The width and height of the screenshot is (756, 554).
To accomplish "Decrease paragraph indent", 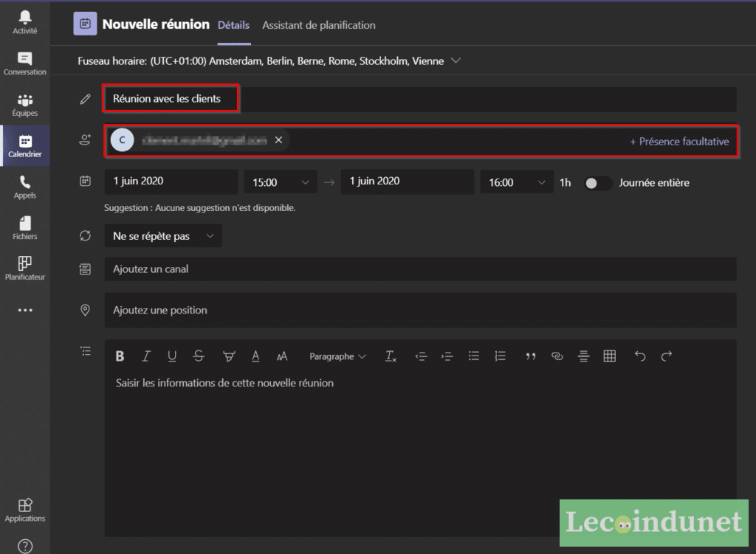I will coord(421,356).
